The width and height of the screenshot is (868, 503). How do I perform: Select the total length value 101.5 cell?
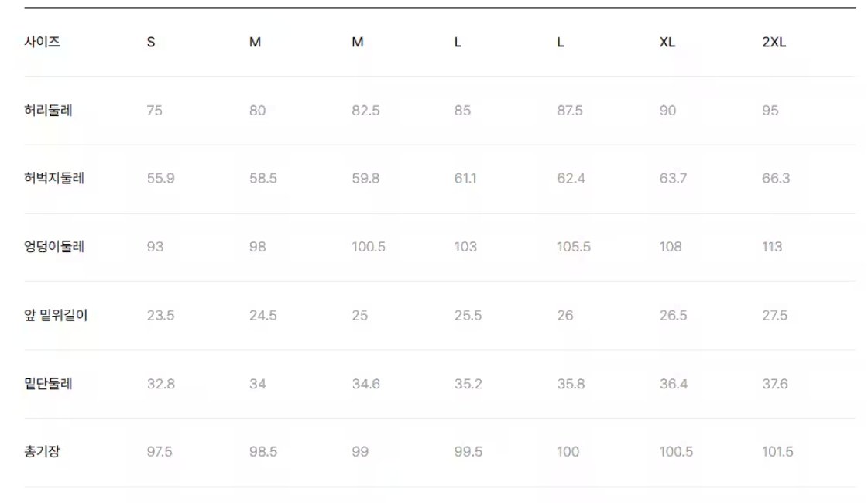click(x=777, y=451)
